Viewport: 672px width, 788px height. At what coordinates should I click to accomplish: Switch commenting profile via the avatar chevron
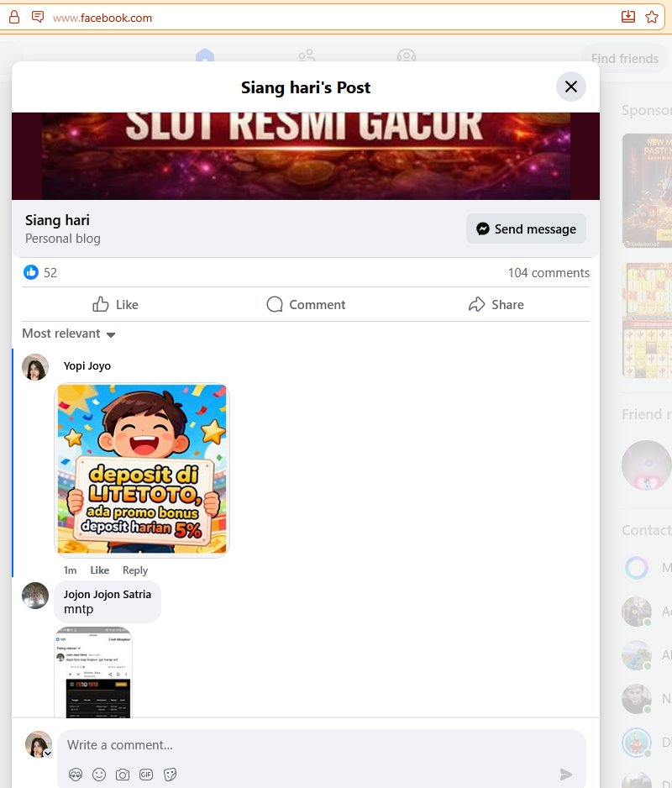[48, 754]
